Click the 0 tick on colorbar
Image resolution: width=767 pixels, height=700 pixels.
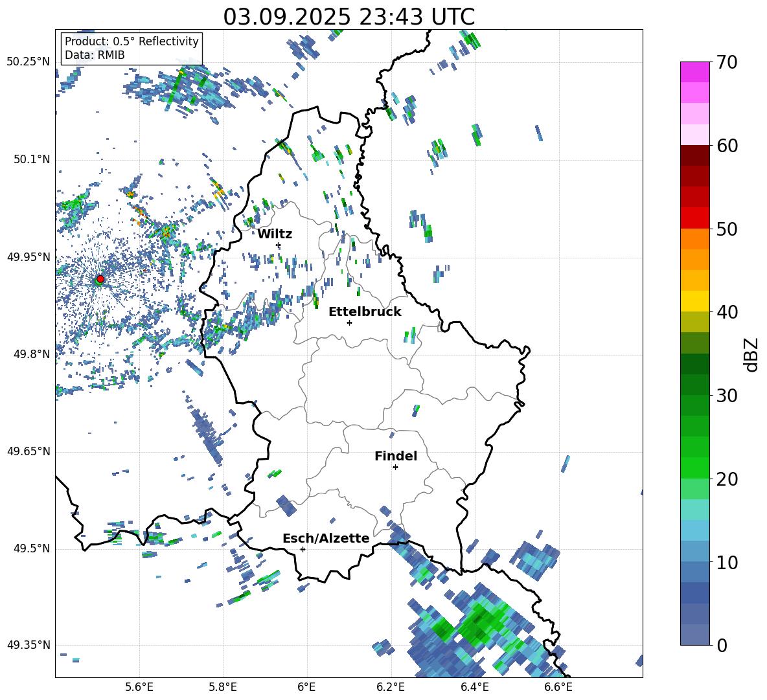(x=722, y=645)
